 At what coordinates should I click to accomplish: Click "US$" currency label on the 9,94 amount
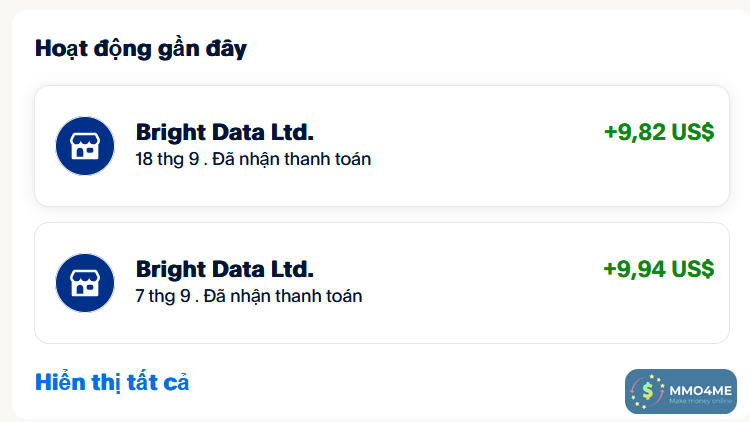pos(692,269)
